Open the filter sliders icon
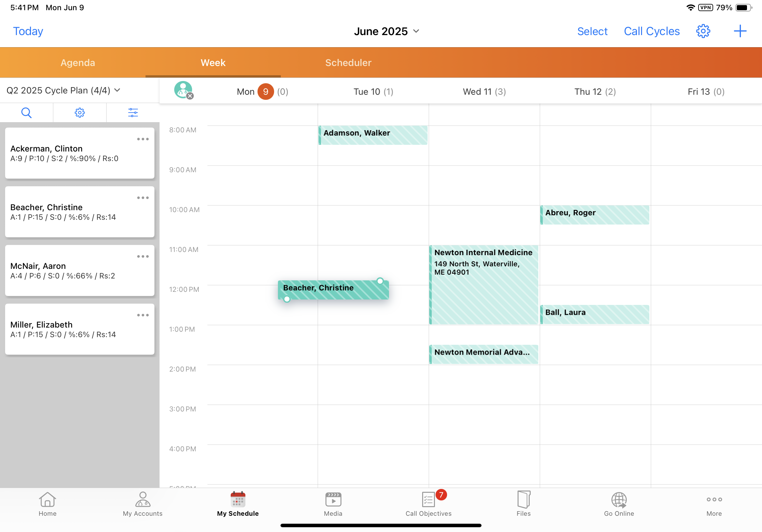The image size is (762, 532). [x=133, y=113]
